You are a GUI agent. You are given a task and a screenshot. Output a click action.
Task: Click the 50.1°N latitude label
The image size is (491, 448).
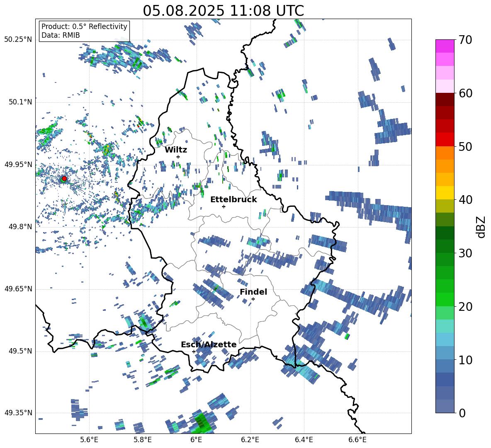point(20,102)
